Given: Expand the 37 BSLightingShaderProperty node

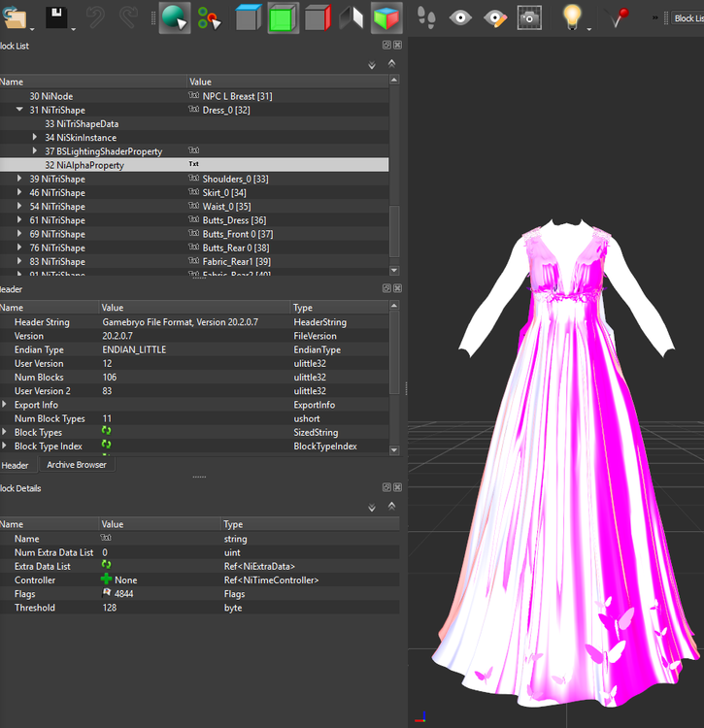Looking at the screenshot, I should (x=34, y=150).
